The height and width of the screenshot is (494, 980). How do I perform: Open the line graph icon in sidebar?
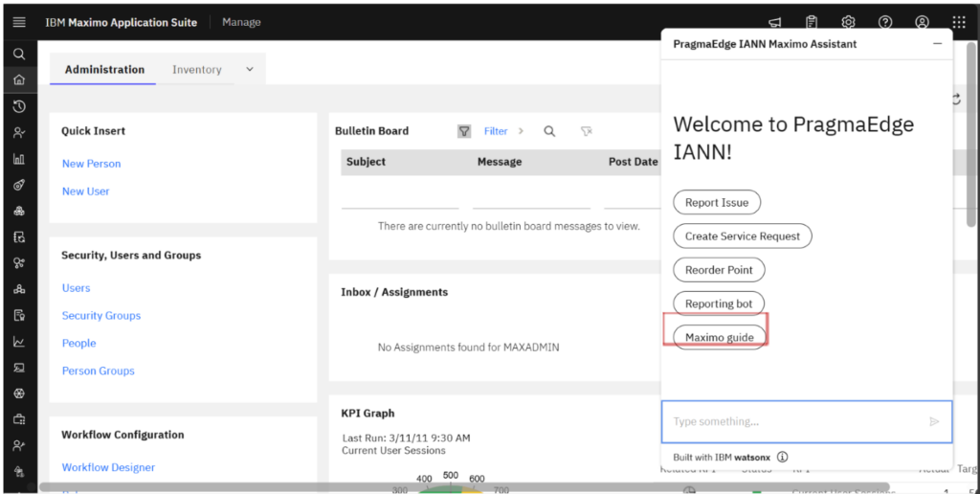(x=19, y=342)
